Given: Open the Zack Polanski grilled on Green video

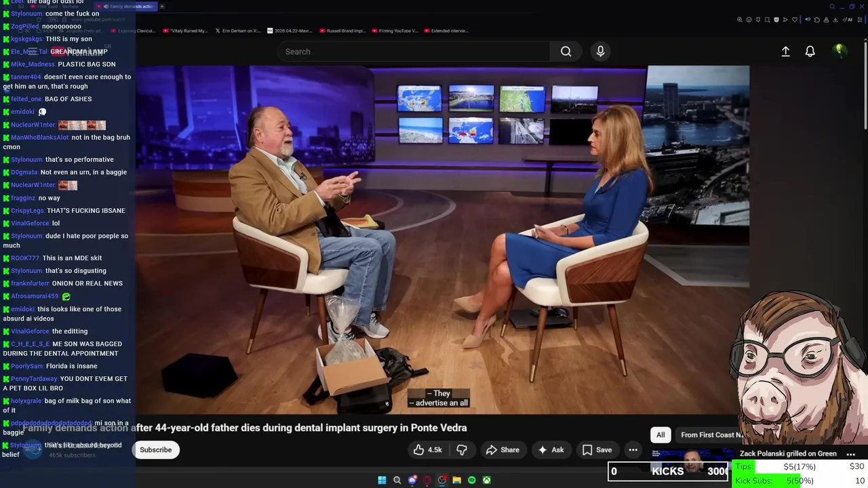Looking at the screenshot, I should coord(788,453).
